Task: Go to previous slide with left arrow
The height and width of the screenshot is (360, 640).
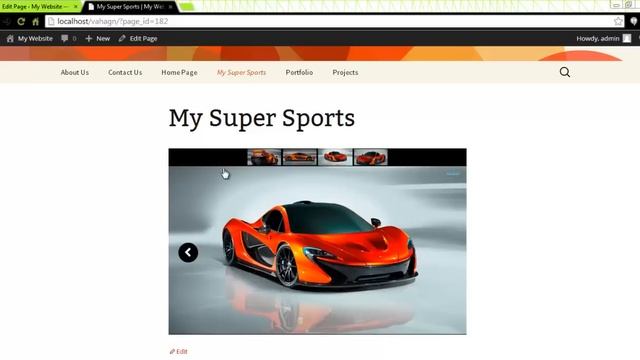Action: coord(188,253)
